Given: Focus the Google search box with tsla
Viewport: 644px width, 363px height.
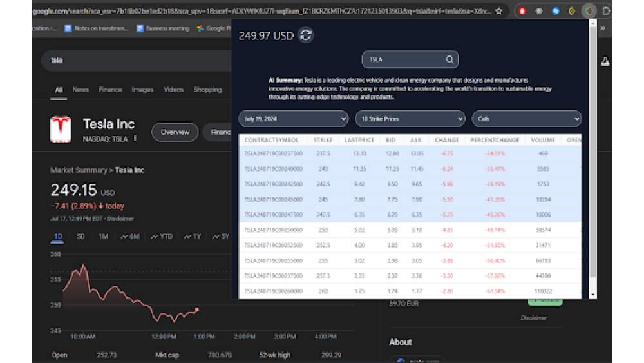Looking at the screenshot, I should coord(138,61).
